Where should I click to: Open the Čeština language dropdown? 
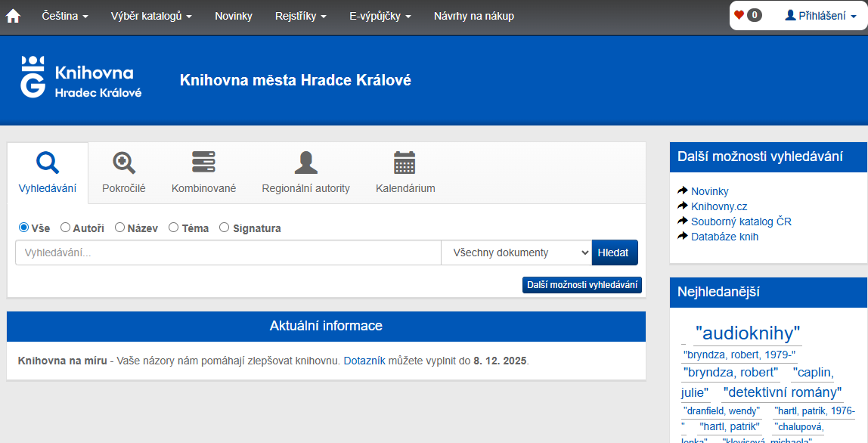(x=65, y=16)
